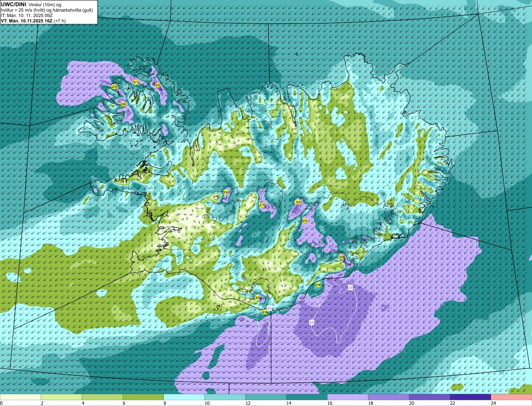Select the pink above-24 m/s legend swatch
This screenshot has width=532, height=406.
[512, 397]
